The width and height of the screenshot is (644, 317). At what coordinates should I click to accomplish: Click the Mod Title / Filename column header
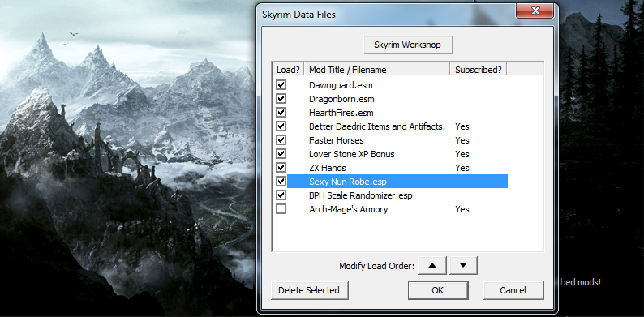(x=377, y=70)
